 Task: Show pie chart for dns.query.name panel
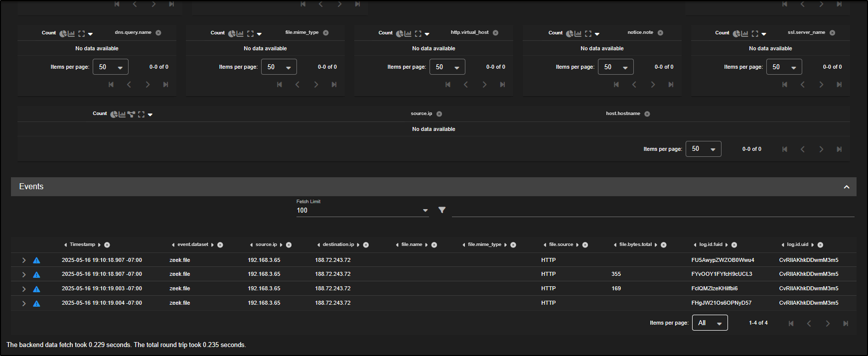pyautogui.click(x=63, y=34)
